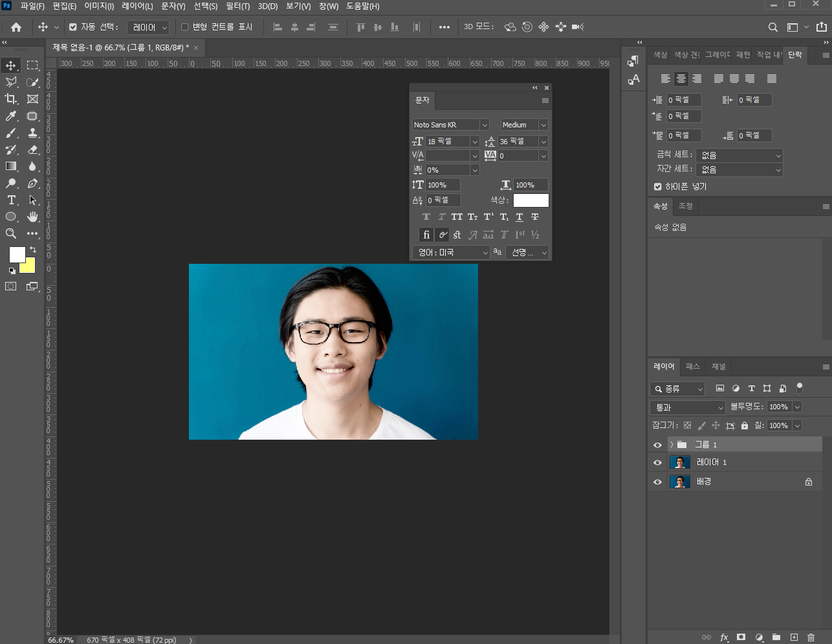Open the 영어: 미국 language dropdown

point(452,252)
